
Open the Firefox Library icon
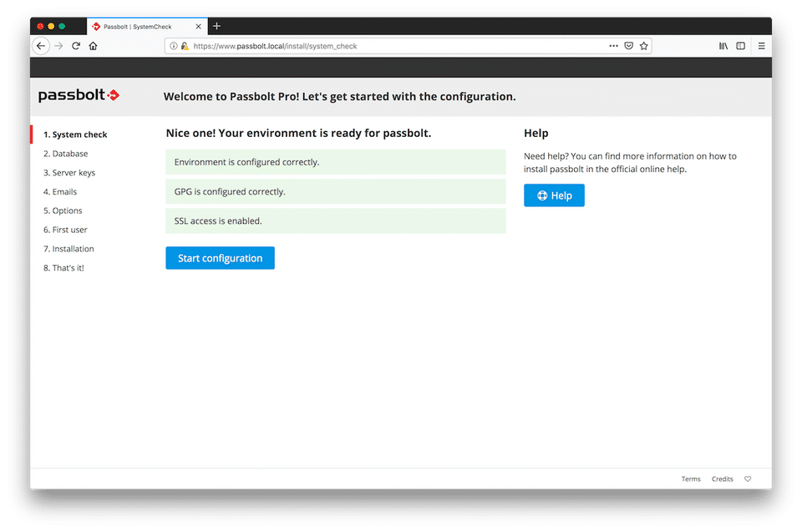coord(723,46)
